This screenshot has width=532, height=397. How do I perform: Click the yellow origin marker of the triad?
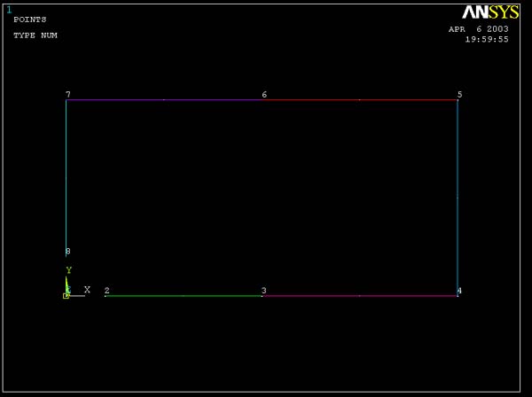(x=66, y=296)
